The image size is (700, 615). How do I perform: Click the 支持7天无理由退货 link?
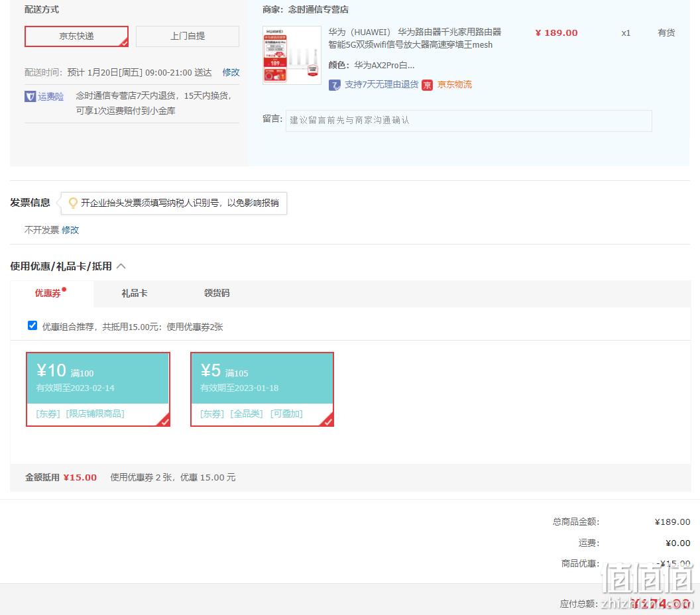tap(382, 84)
